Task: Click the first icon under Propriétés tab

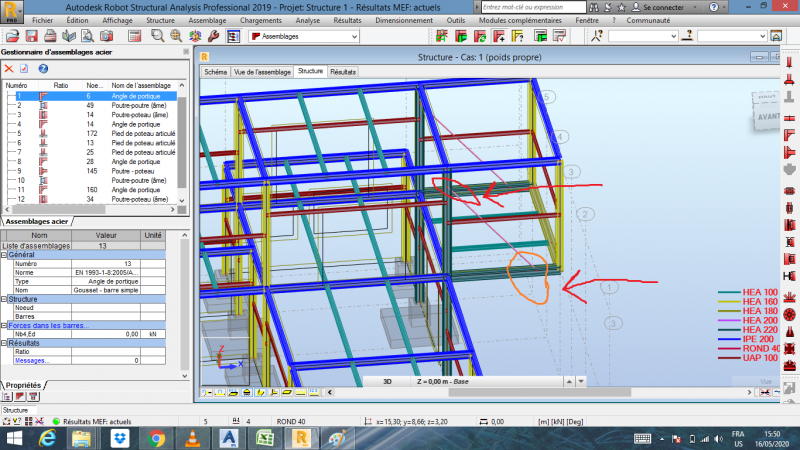Action: 7,396
